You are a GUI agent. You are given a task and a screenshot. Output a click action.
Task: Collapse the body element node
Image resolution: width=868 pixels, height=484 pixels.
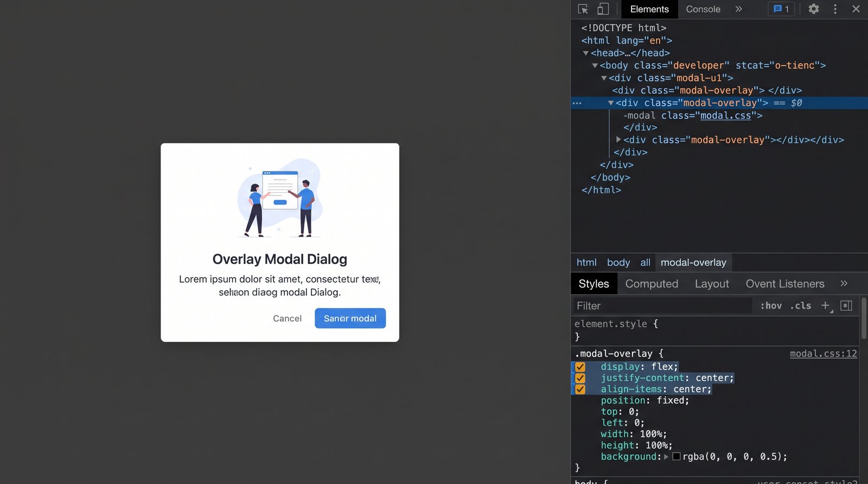coord(595,66)
